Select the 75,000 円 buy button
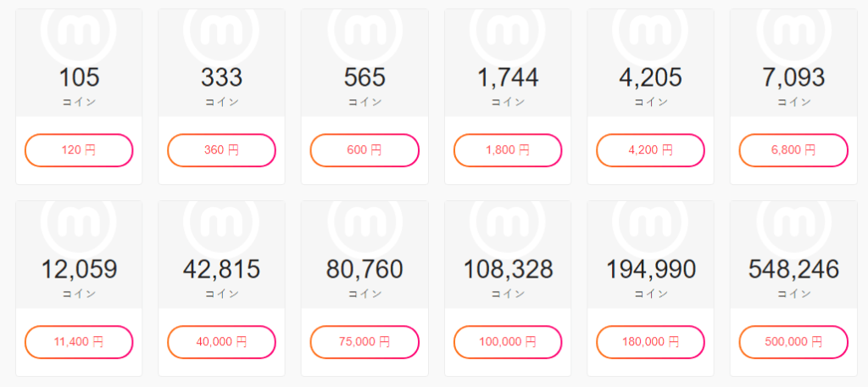This screenshot has width=868, height=387. pos(364,342)
